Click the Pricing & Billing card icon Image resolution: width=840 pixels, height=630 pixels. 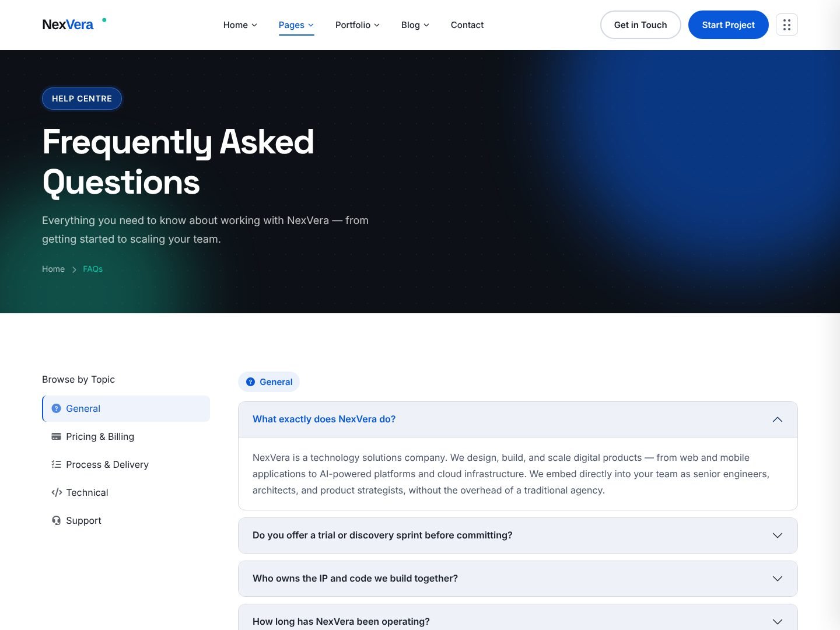pyautogui.click(x=57, y=436)
